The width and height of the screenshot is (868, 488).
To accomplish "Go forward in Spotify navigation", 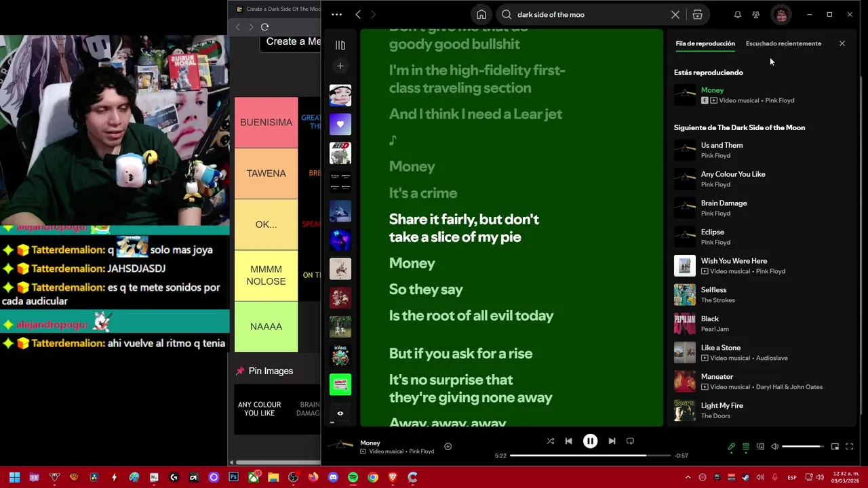I will [373, 14].
